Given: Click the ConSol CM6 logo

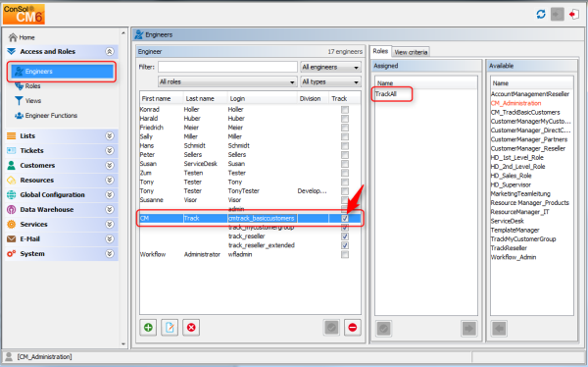Looking at the screenshot, I should 24,15.
